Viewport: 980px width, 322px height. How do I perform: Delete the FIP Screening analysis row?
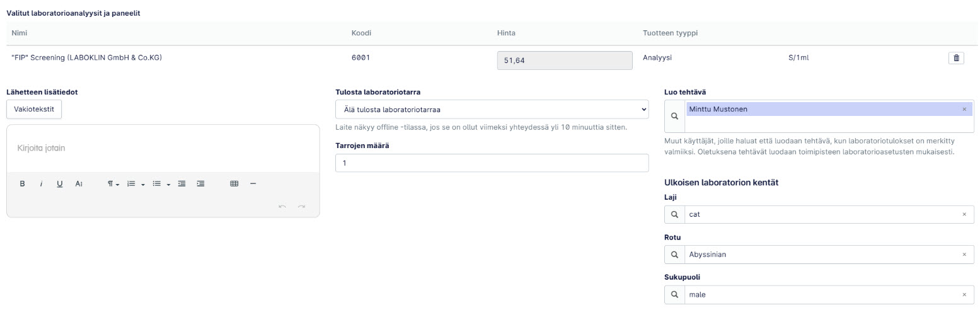956,58
